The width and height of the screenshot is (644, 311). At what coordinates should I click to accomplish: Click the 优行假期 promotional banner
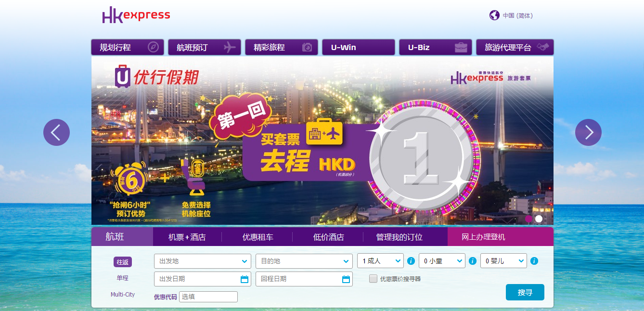pyautogui.click(x=322, y=141)
